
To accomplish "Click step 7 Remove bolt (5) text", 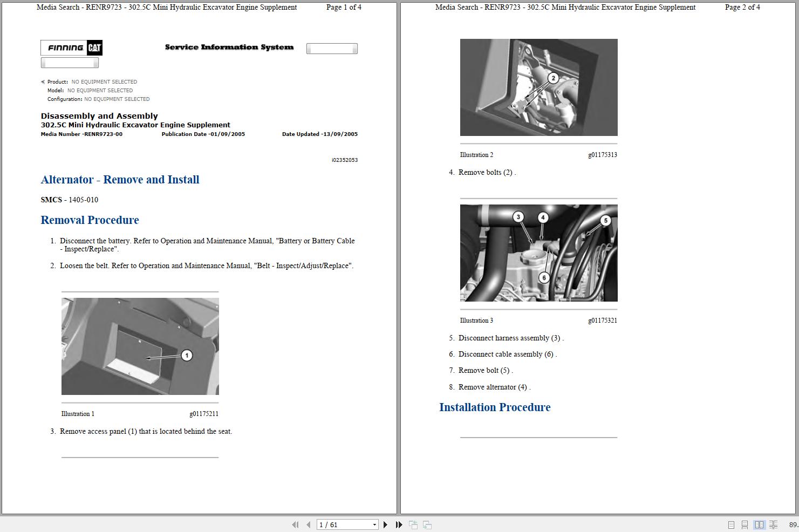I will [x=486, y=371].
